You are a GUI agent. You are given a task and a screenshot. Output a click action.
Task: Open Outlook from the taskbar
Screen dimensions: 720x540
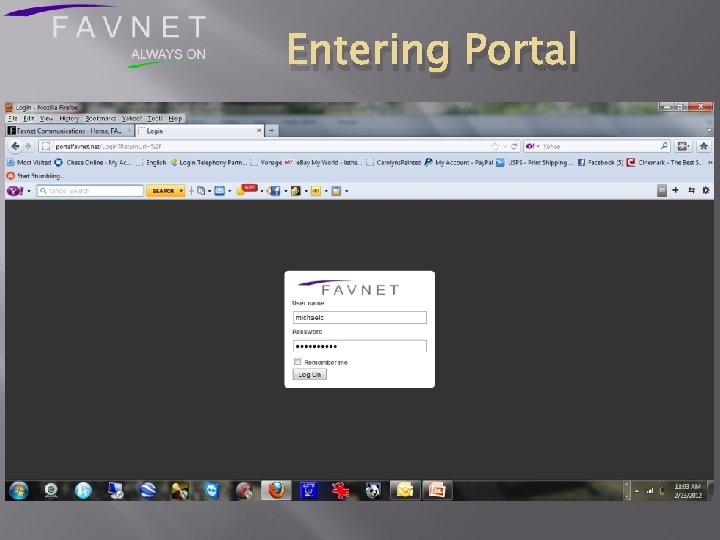click(x=405, y=490)
